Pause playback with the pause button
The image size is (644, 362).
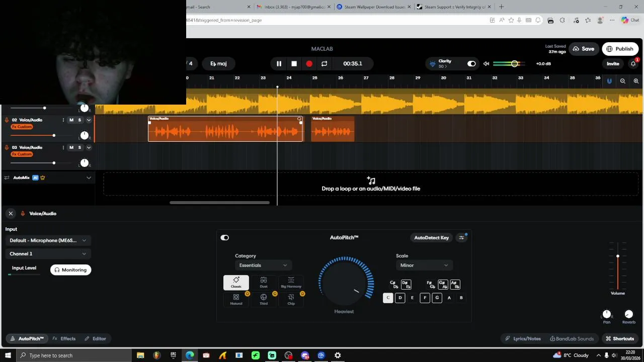coord(279,64)
